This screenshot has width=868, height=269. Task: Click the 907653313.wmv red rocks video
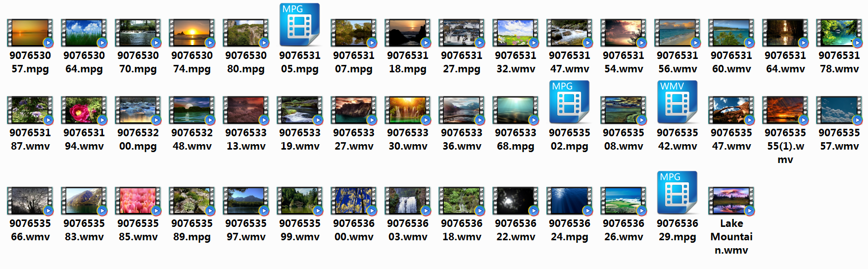coord(246,110)
